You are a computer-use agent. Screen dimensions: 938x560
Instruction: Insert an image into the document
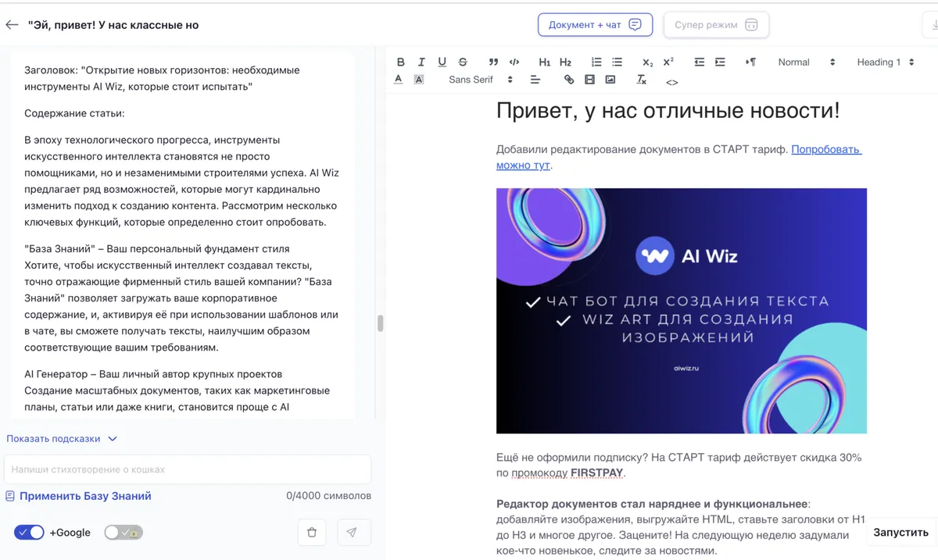tap(610, 80)
